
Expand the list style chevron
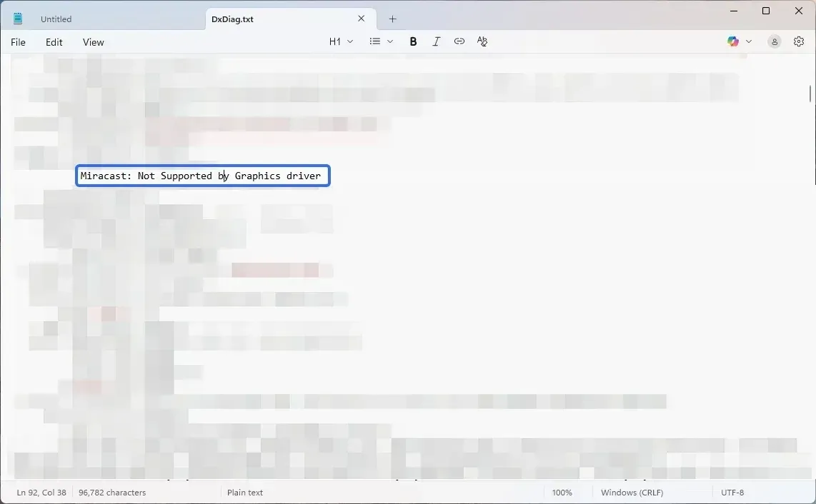tap(390, 41)
